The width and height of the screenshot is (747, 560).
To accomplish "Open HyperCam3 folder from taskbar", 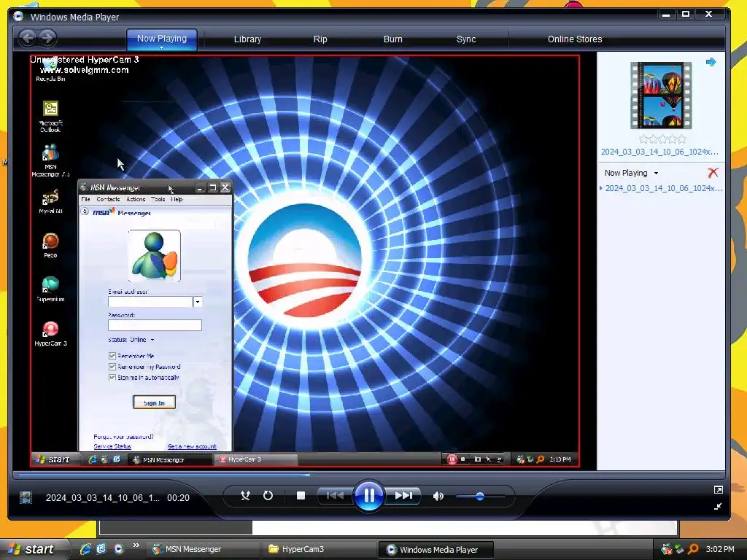I will click(x=320, y=549).
